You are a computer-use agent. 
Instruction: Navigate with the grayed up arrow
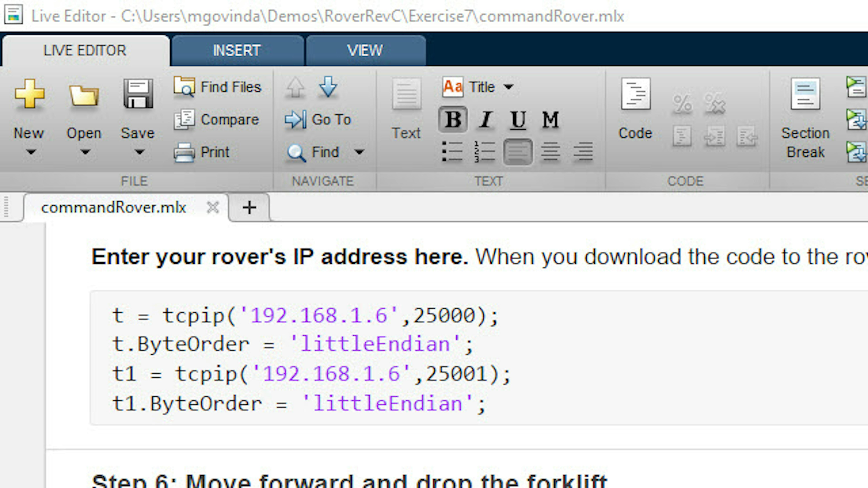tap(296, 87)
